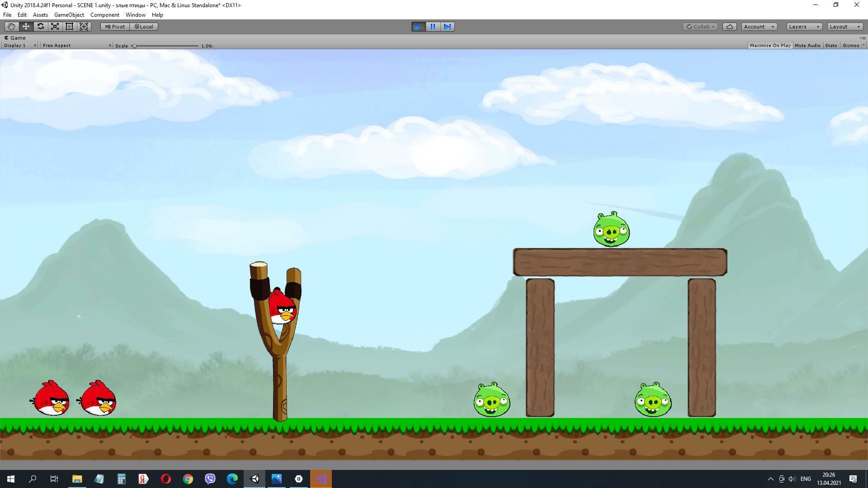Open the Game panel options menu

pos(862,38)
